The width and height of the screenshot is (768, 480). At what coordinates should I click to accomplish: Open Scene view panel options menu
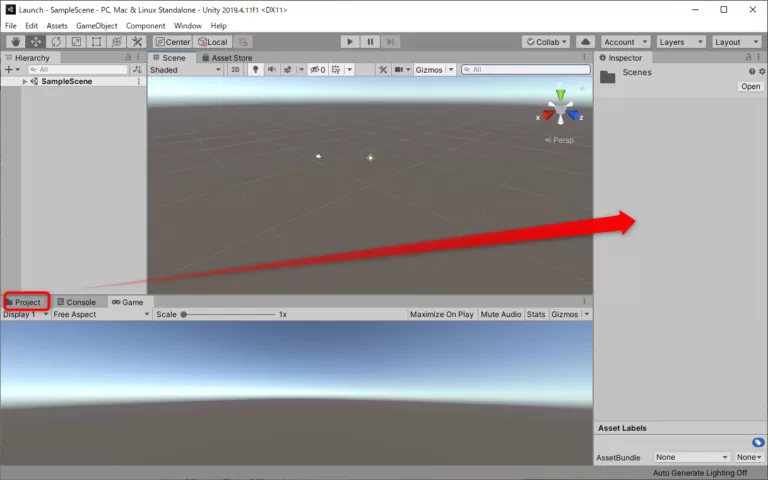pyautogui.click(x=584, y=57)
